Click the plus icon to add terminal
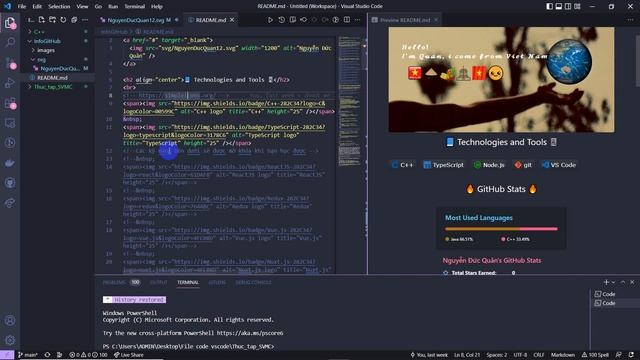Screen dimensions: 640x360 [x=606, y=282]
